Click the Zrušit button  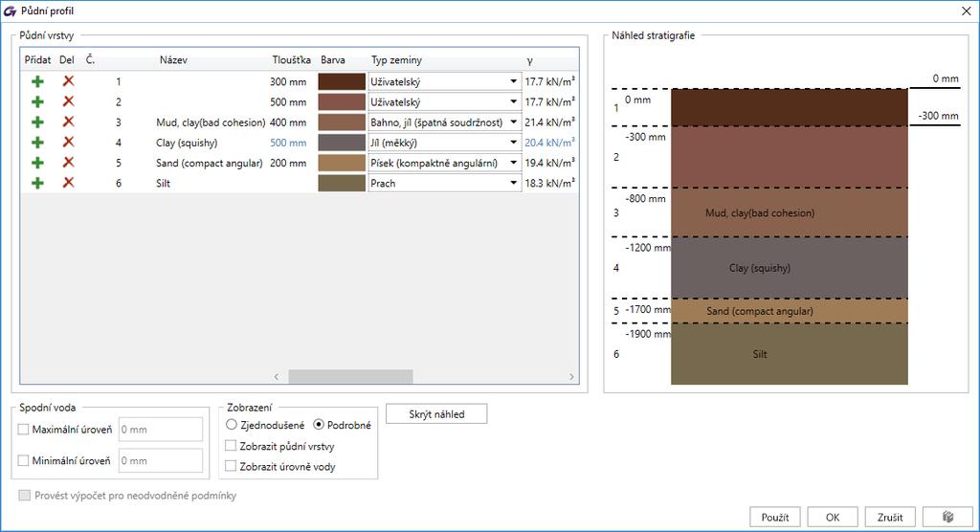click(890, 517)
